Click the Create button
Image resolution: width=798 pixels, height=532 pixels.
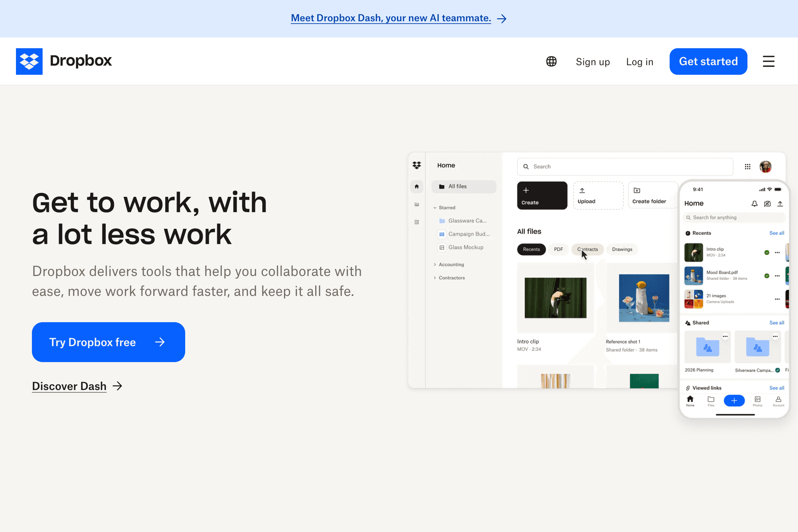[x=542, y=196]
